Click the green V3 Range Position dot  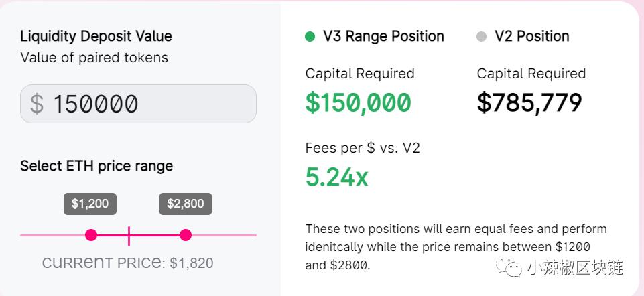click(310, 37)
